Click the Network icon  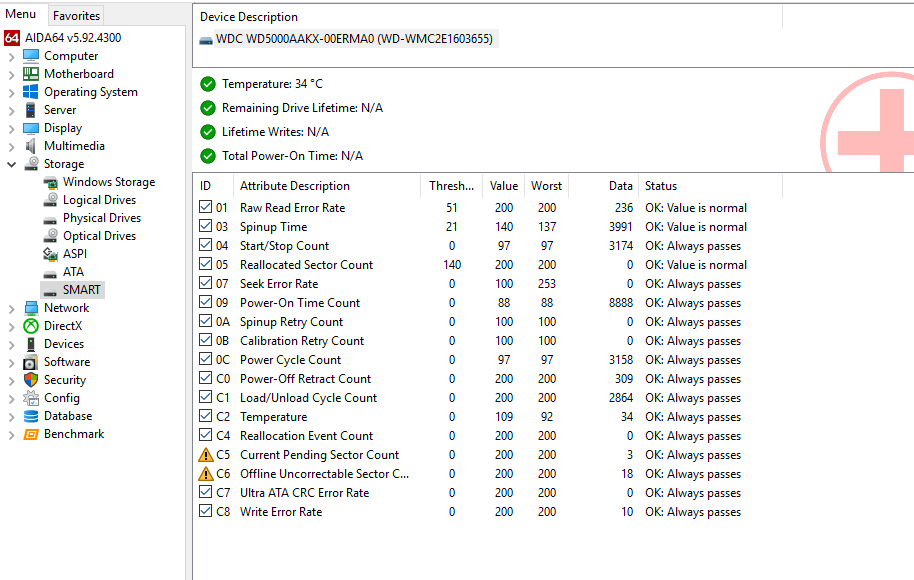tap(31, 308)
